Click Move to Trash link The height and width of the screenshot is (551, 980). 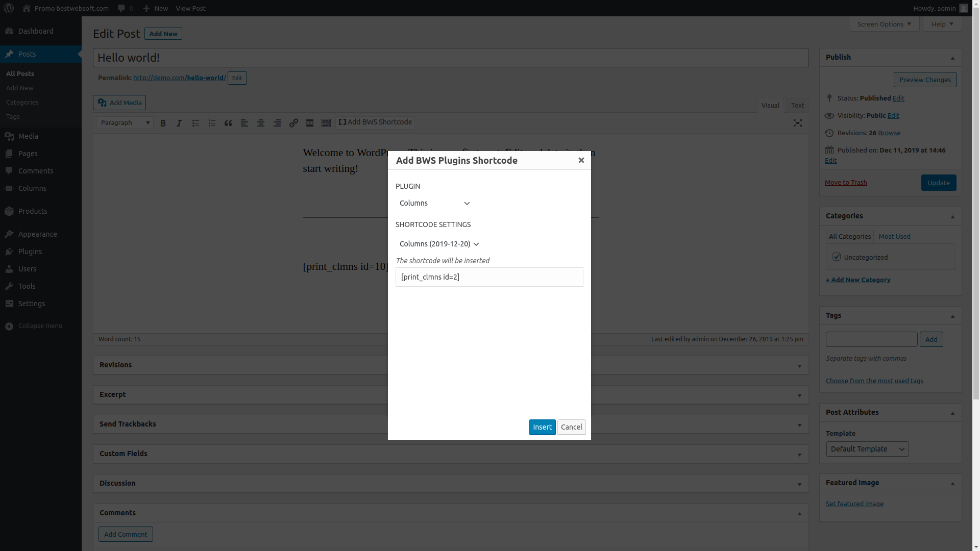tap(846, 182)
